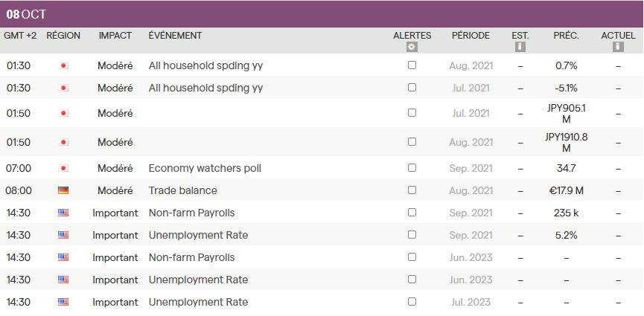Click Japan flag for Aug. 2021 household spending

tap(63, 65)
